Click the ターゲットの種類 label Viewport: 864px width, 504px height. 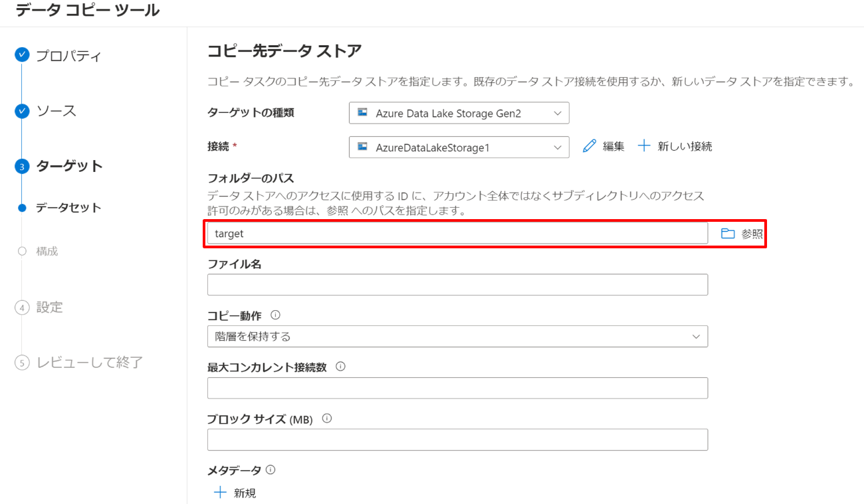tap(251, 112)
